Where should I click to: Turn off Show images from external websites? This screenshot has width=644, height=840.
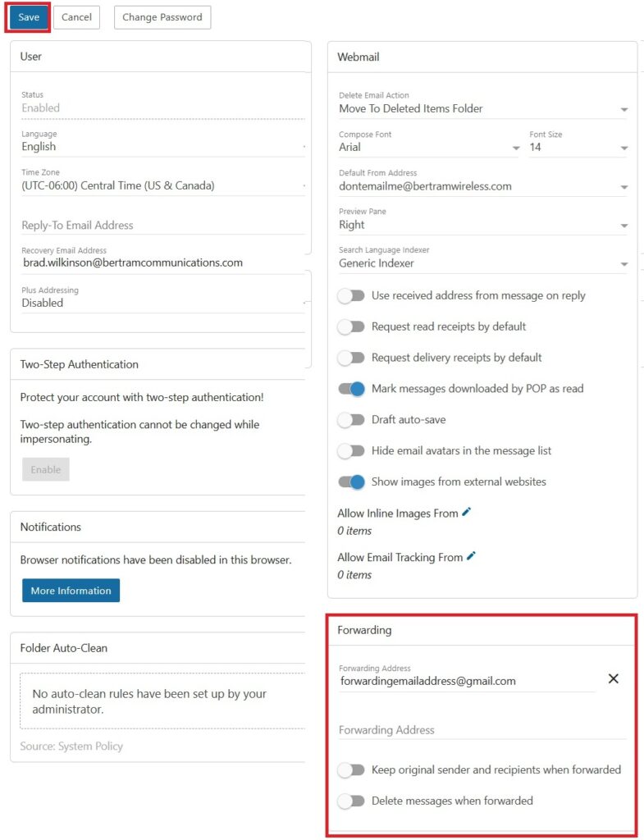pyautogui.click(x=351, y=482)
